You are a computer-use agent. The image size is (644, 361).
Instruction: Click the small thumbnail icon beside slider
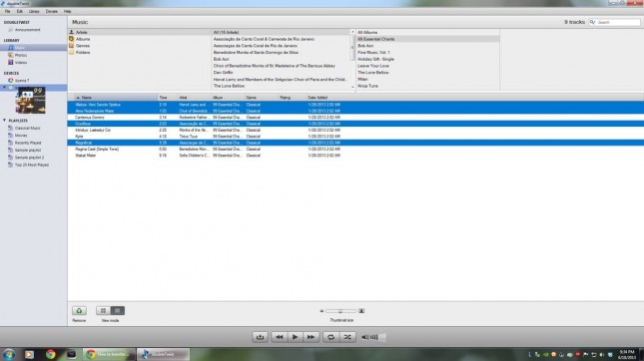322,311
